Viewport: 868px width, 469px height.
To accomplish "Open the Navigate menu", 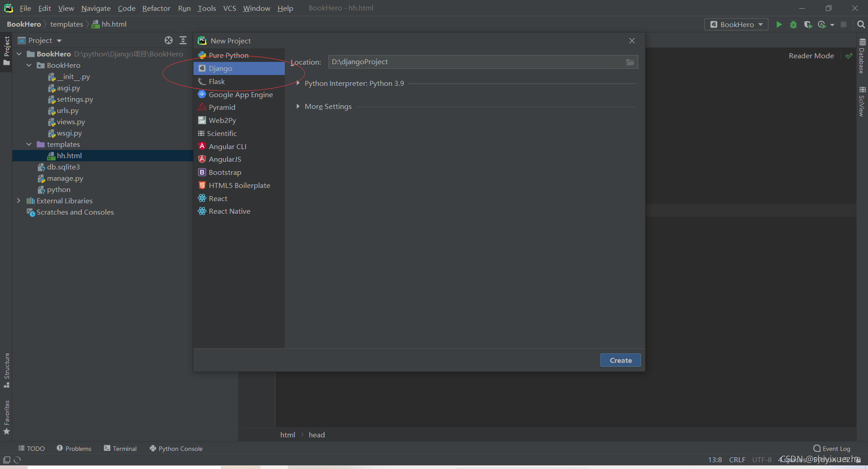I will pyautogui.click(x=96, y=8).
